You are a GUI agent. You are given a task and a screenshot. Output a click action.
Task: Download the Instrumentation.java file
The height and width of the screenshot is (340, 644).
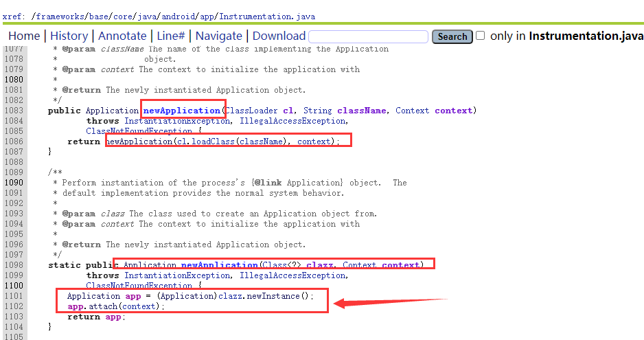(279, 36)
